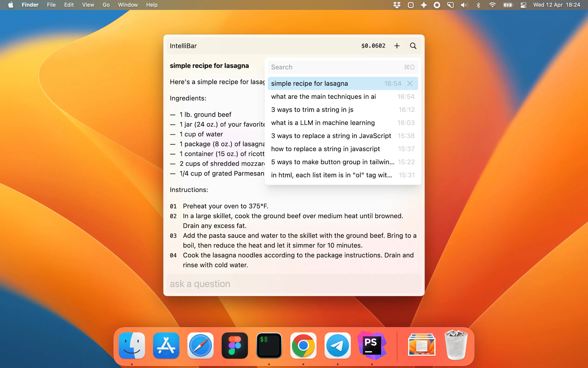Start a new chat with plus icon
588x368 pixels.
[x=397, y=46]
